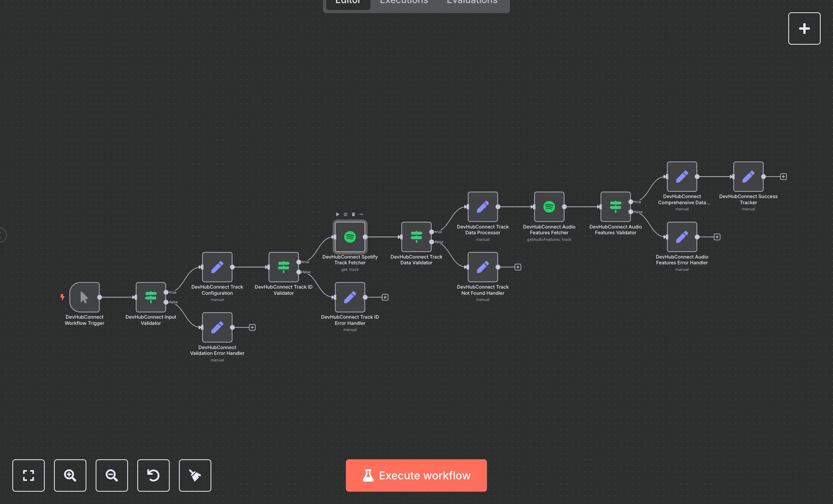Viewport: 833px width, 504px height.
Task: Open the DevHubConnect Track Configuration node
Action: [x=217, y=267]
